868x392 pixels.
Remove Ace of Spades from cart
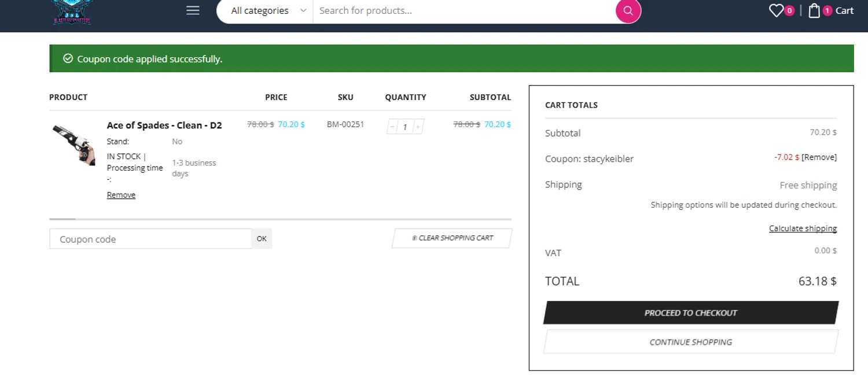(121, 195)
